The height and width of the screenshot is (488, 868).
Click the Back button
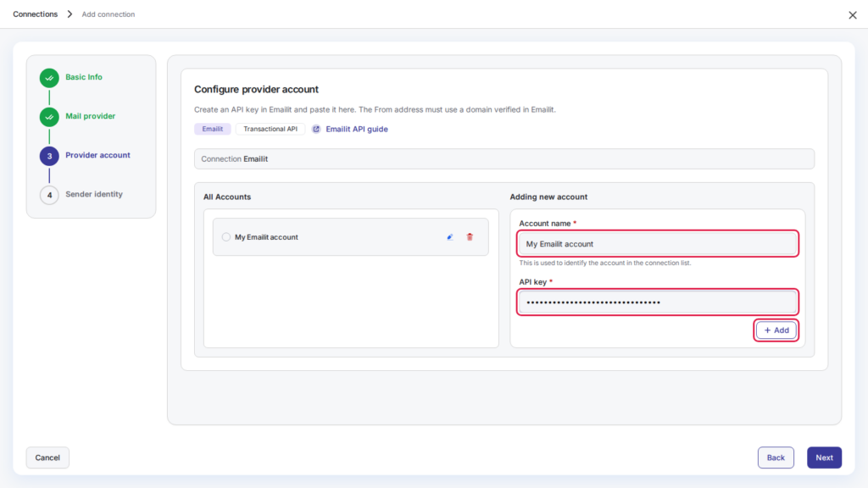776,457
